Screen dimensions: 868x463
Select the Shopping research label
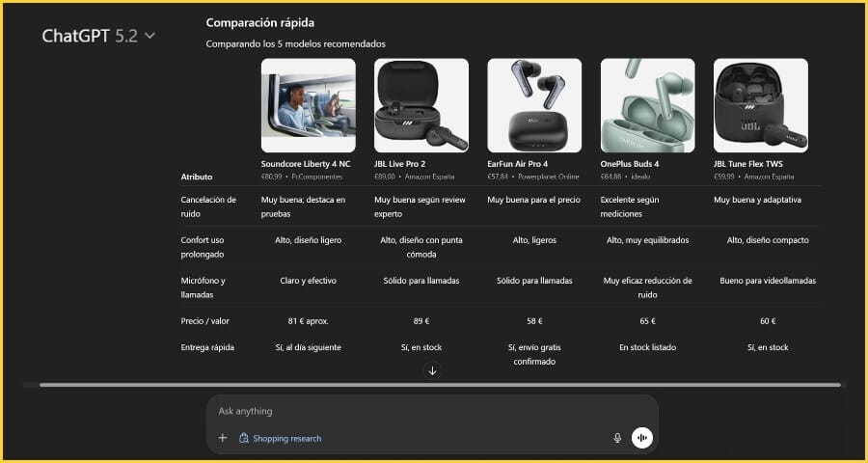click(286, 438)
